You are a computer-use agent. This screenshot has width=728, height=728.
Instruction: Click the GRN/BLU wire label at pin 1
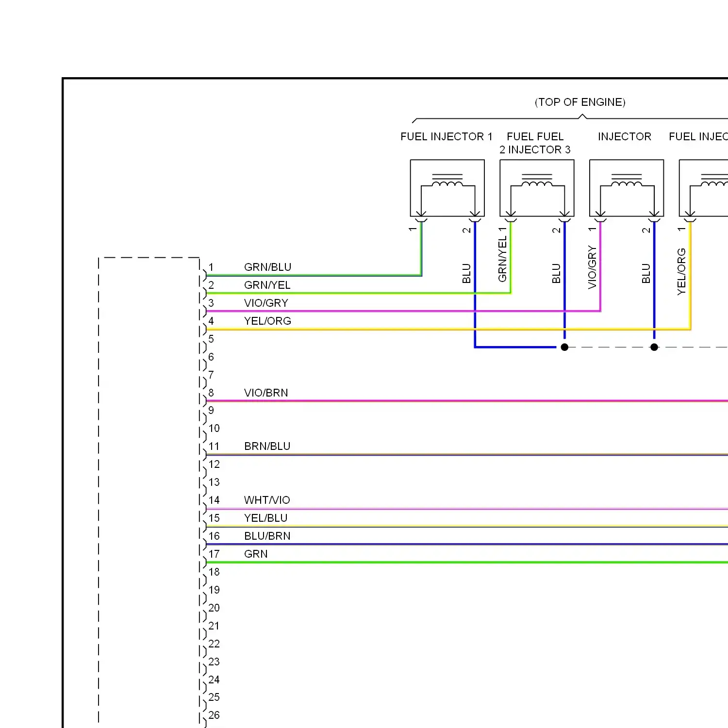(x=267, y=267)
